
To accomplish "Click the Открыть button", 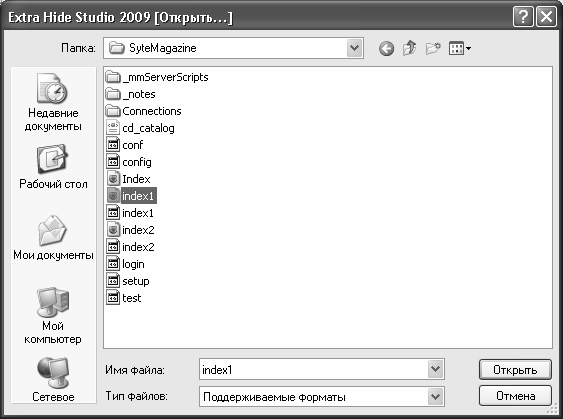I will [x=515, y=369].
